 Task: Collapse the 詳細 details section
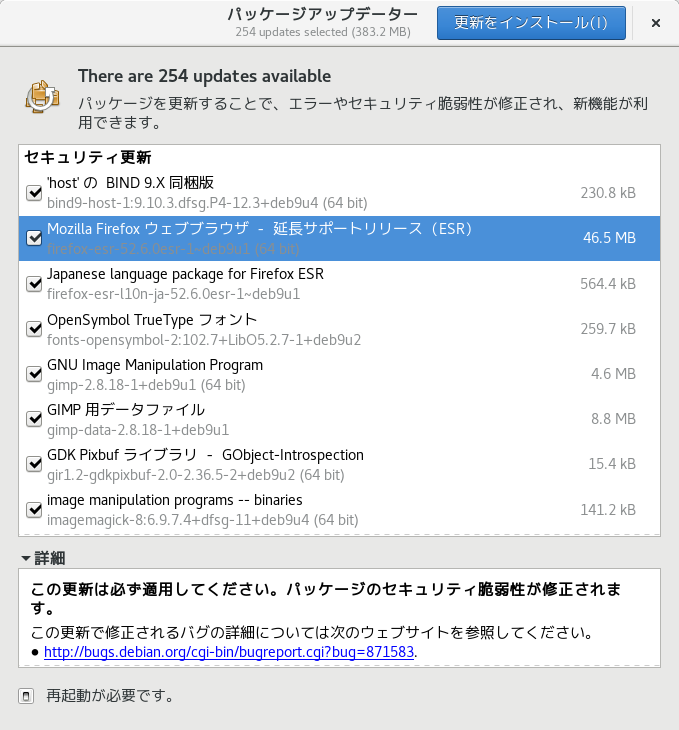tap(25, 557)
